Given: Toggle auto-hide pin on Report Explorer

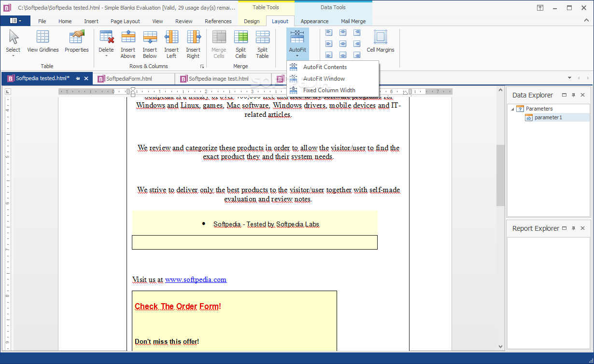Looking at the screenshot, I should (x=574, y=228).
